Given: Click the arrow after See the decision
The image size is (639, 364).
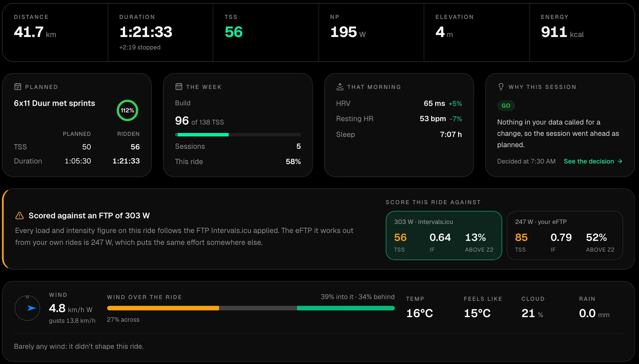Looking at the screenshot, I should pyautogui.click(x=620, y=162).
